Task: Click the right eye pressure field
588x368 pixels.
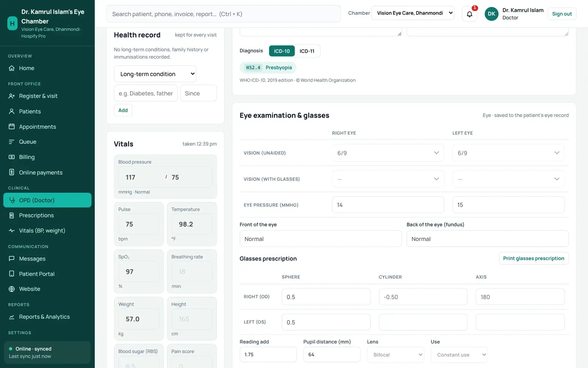Action: coord(388,205)
